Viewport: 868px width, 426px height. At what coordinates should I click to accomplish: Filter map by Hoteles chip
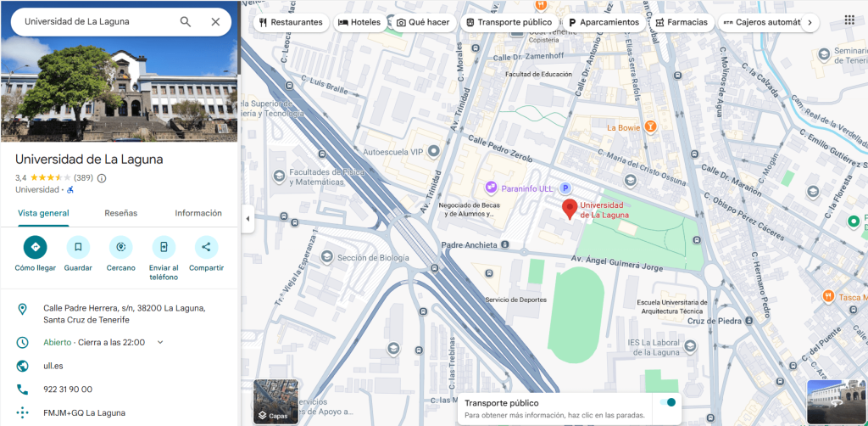(359, 23)
